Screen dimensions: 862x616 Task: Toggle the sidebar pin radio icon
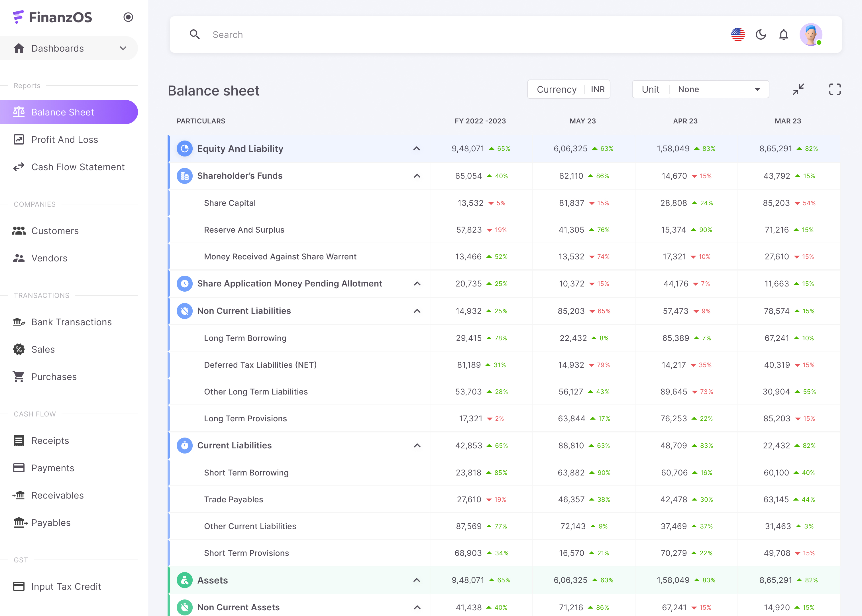[x=128, y=17]
